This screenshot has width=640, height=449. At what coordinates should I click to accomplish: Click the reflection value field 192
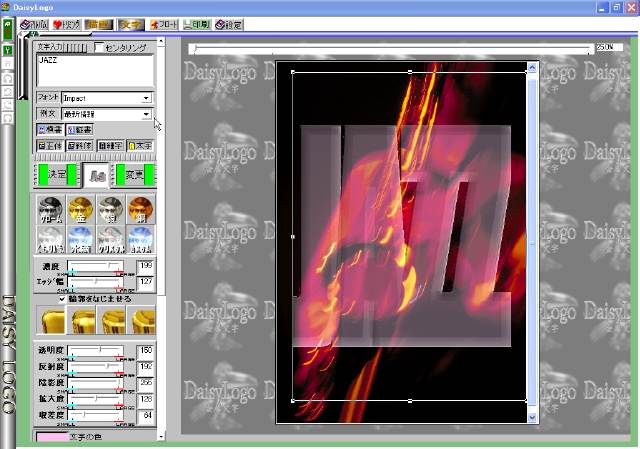[x=146, y=367]
